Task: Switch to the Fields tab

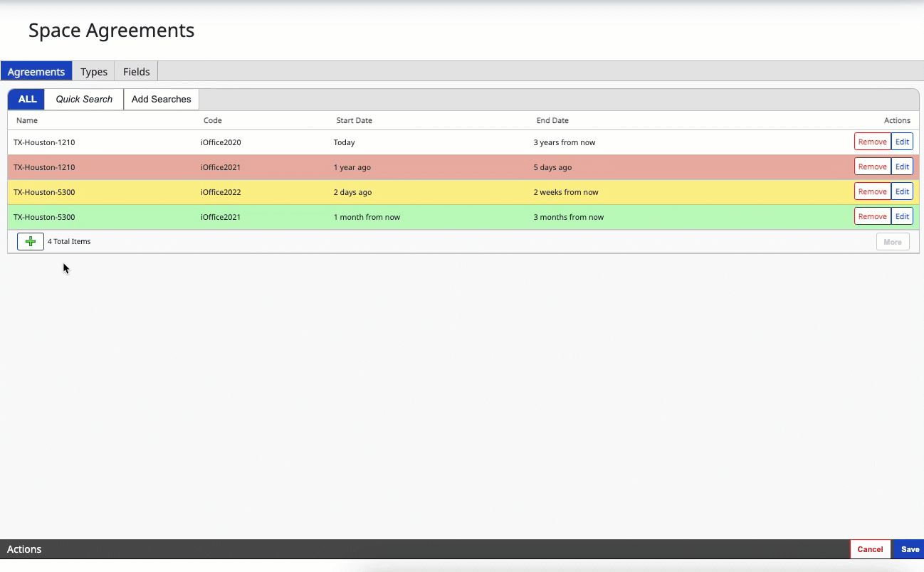Action: pyautogui.click(x=136, y=71)
